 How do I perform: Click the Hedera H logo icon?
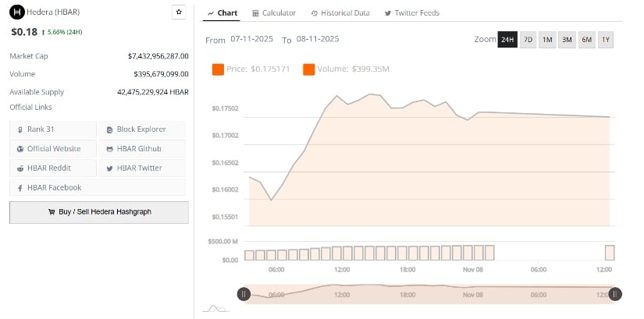tap(17, 12)
